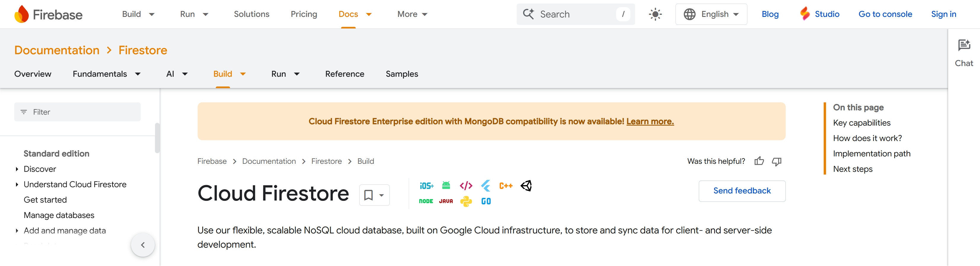Select the Android platform icon

(446, 185)
